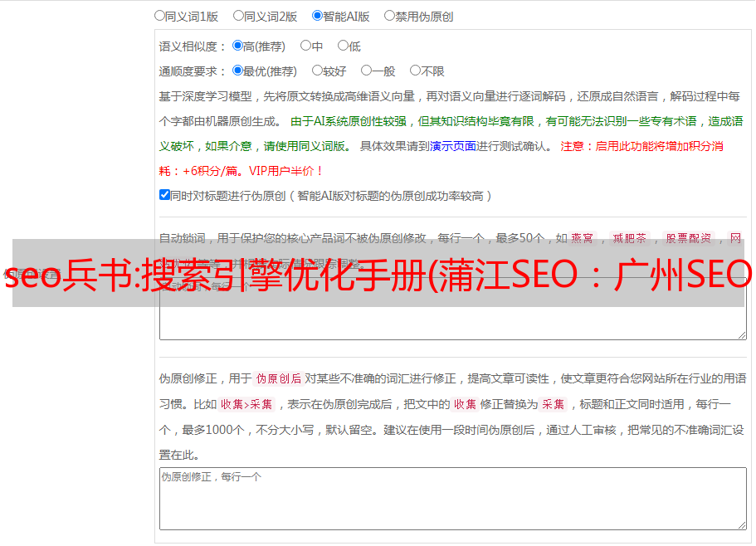756x546 pixels.
Task: Set 通顺度要求 to 较好
Action: (317, 71)
